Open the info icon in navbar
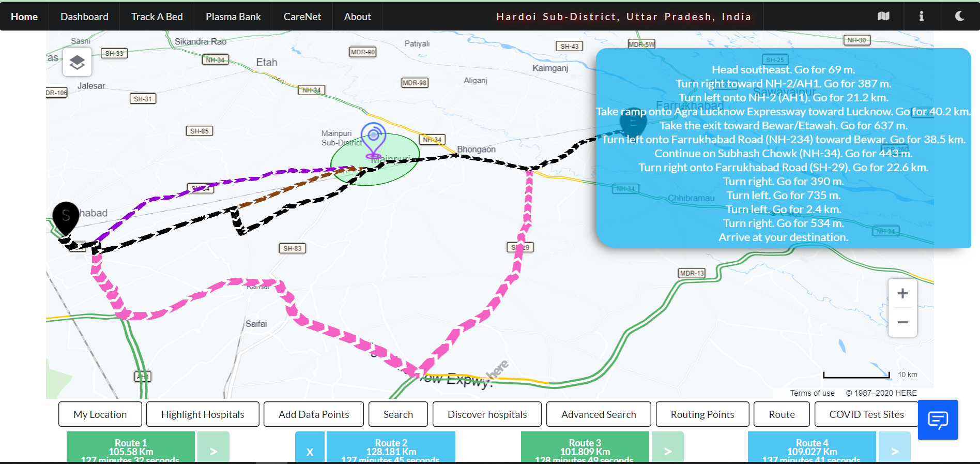Image resolution: width=980 pixels, height=464 pixels. point(921,16)
